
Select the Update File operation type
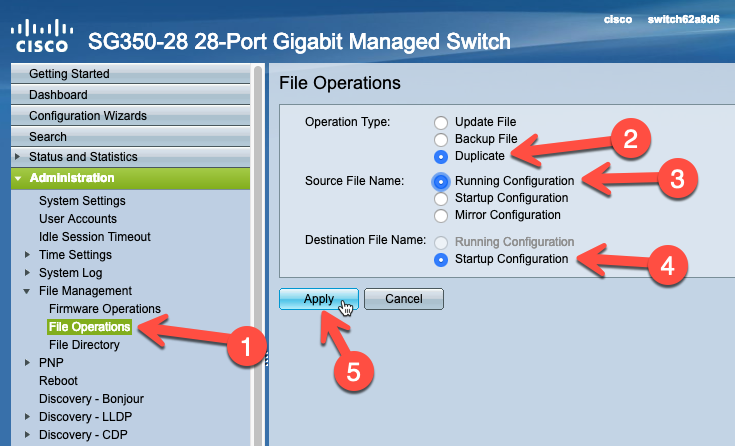pos(441,122)
